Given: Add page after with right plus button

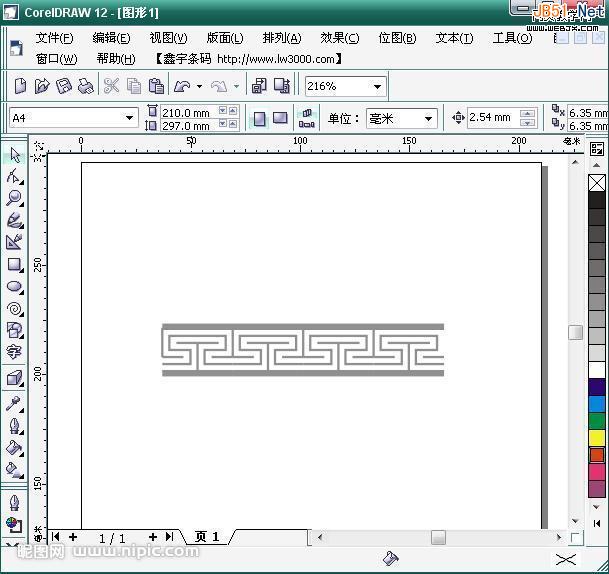Looking at the screenshot, I should click(153, 537).
